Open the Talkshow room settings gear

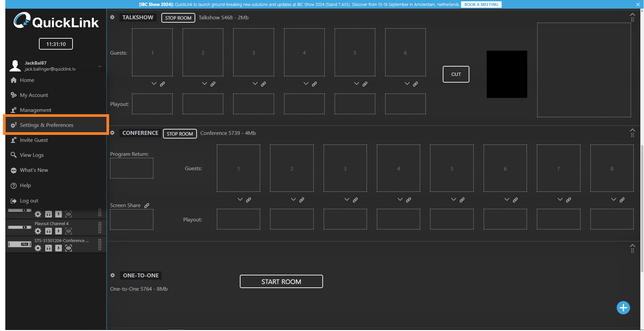click(x=112, y=17)
